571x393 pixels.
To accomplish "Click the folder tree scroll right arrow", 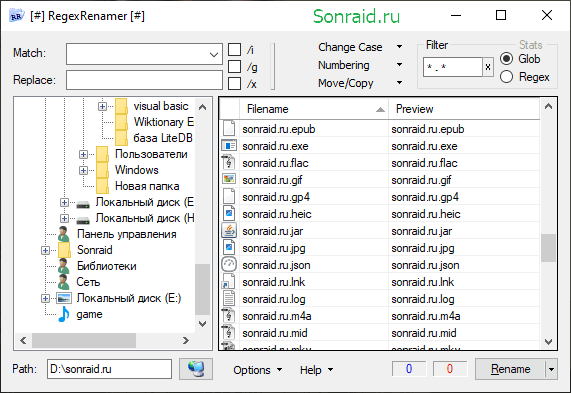I will [186, 341].
